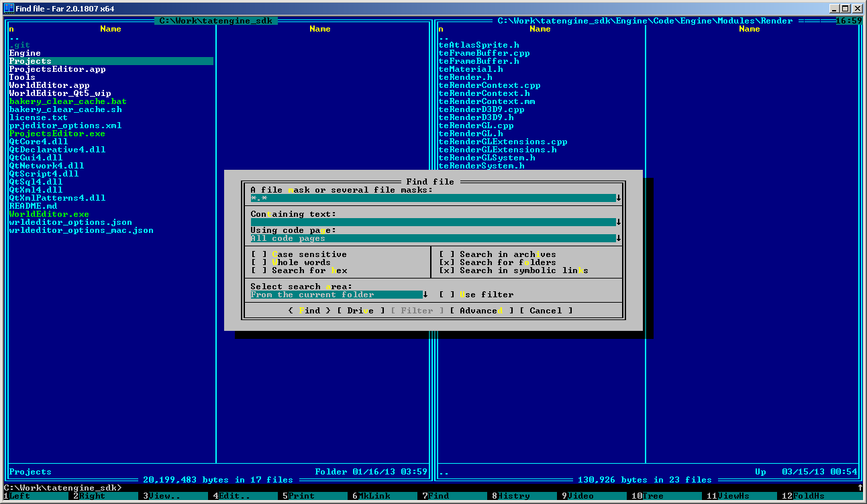The image size is (867, 504).
Task: Open the Advanced search options button
Action: 481,311
